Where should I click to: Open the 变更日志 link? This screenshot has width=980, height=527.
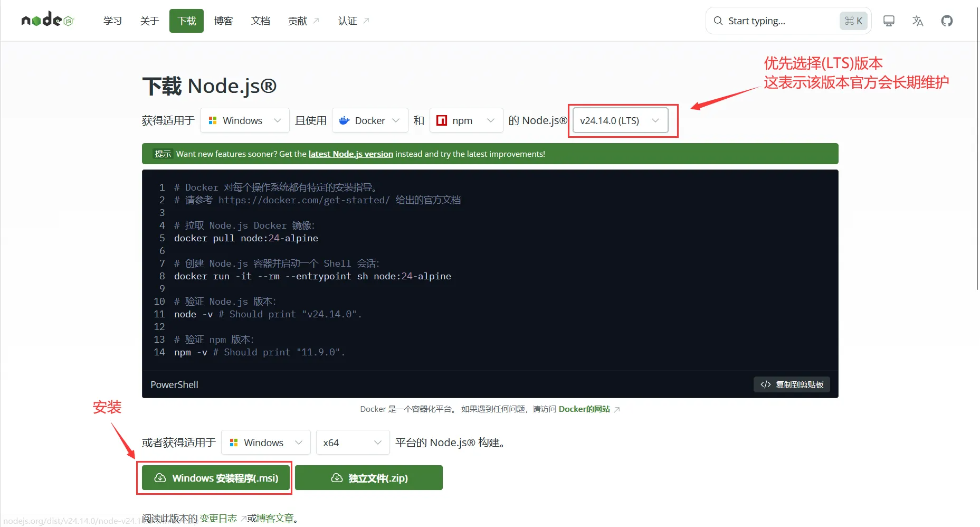[218, 519]
